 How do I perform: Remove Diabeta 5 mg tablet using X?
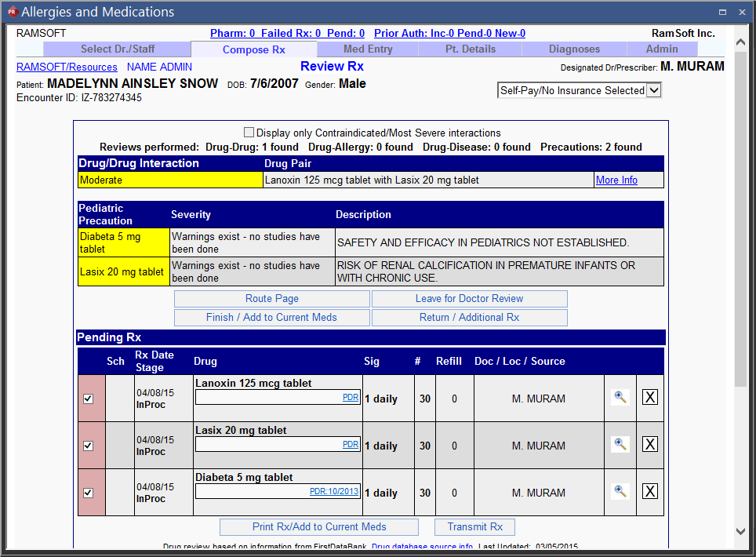649,492
